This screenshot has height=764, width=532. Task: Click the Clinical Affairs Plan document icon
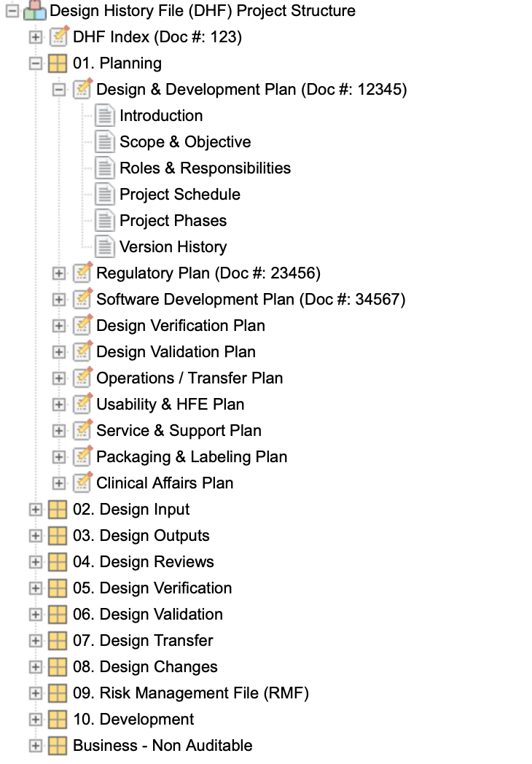tap(82, 483)
